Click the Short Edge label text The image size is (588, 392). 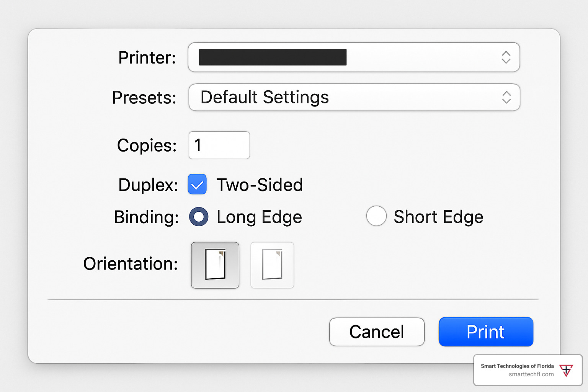point(438,217)
